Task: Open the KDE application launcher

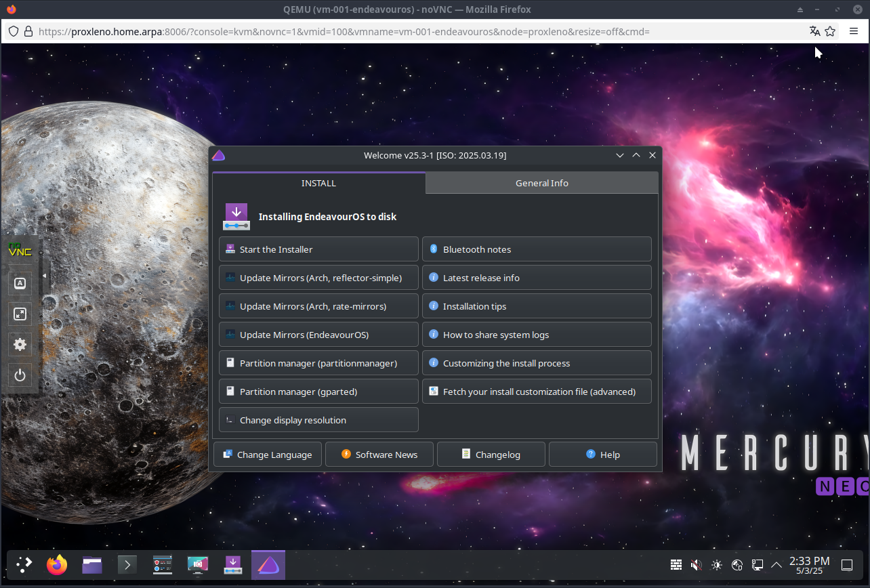Action: (24, 565)
